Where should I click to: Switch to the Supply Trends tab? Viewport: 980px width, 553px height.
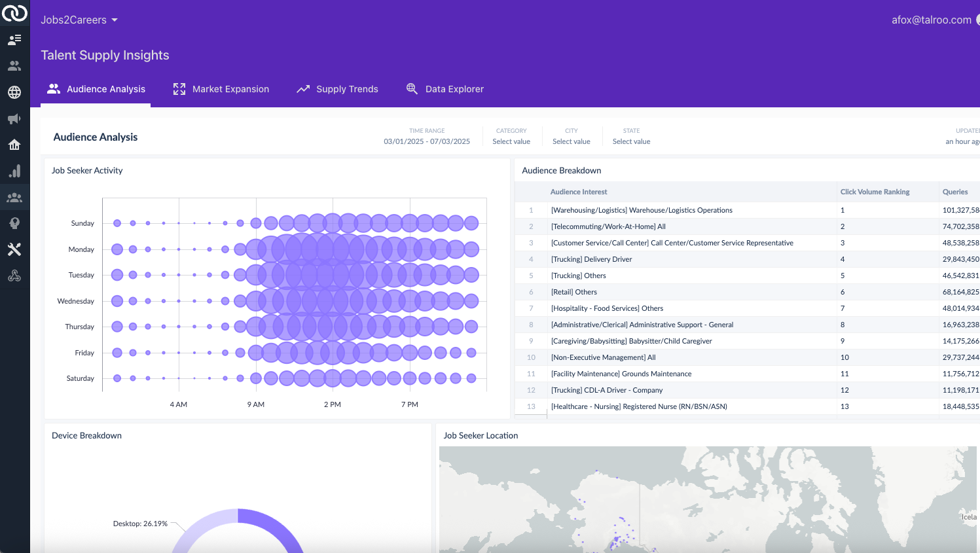pyautogui.click(x=337, y=89)
